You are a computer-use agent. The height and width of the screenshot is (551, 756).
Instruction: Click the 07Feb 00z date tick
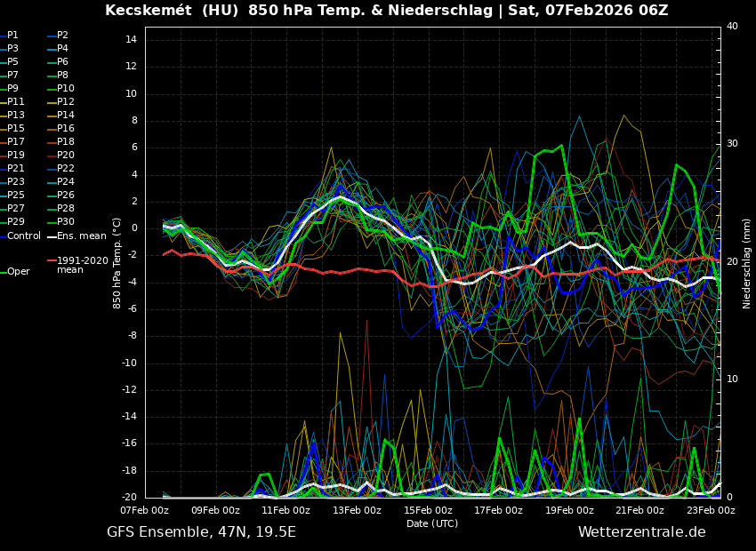(144, 510)
